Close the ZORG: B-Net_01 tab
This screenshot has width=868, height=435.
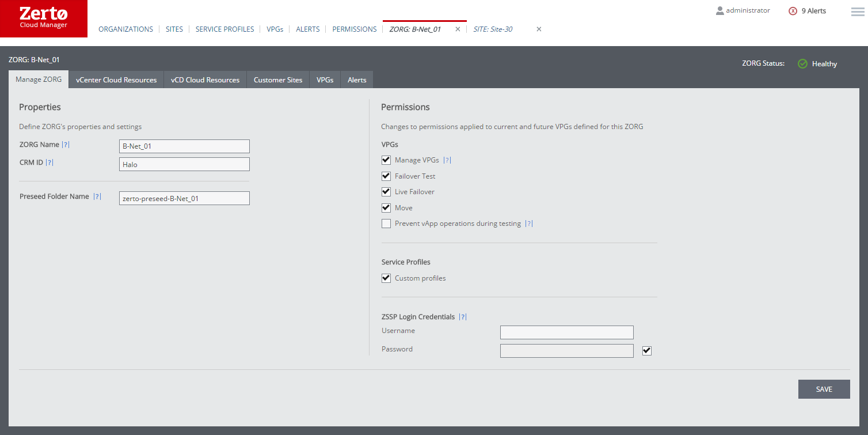[458, 29]
